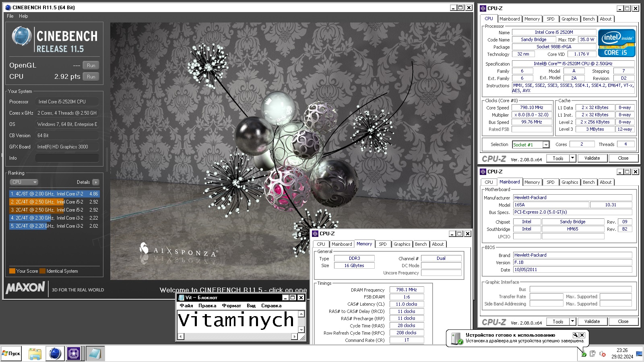
Task: Open CPU tab in Mainboard CPU-Z window
Action: coord(489,182)
